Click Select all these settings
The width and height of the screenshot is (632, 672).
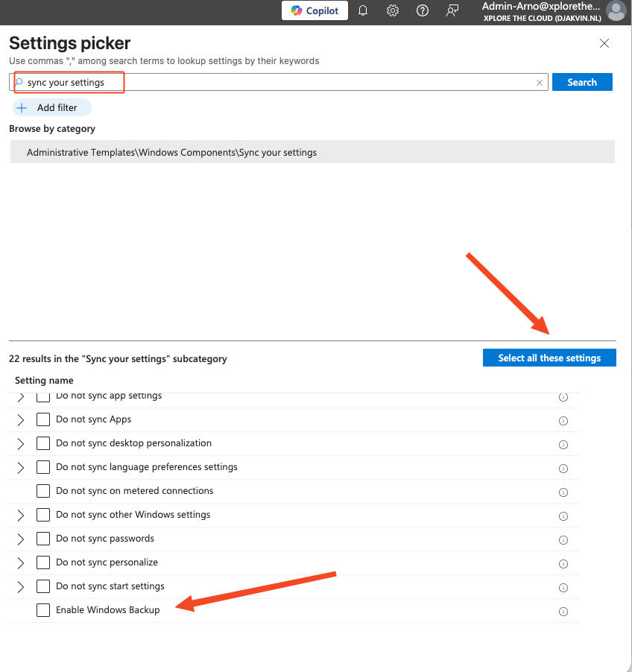[x=549, y=358]
